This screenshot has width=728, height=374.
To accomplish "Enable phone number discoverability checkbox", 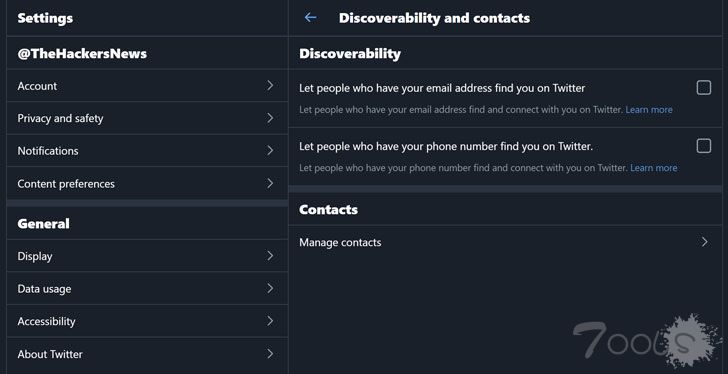I will pyautogui.click(x=704, y=146).
